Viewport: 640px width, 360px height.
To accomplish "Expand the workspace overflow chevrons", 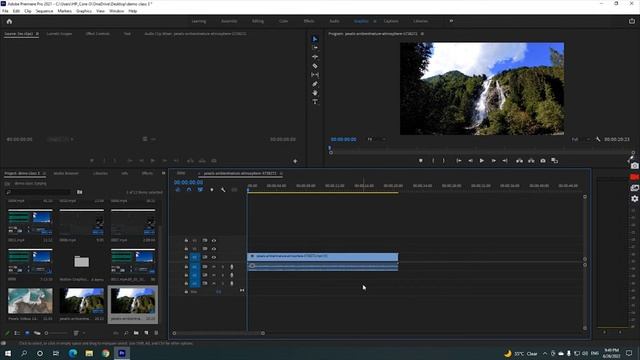I will [x=451, y=21].
